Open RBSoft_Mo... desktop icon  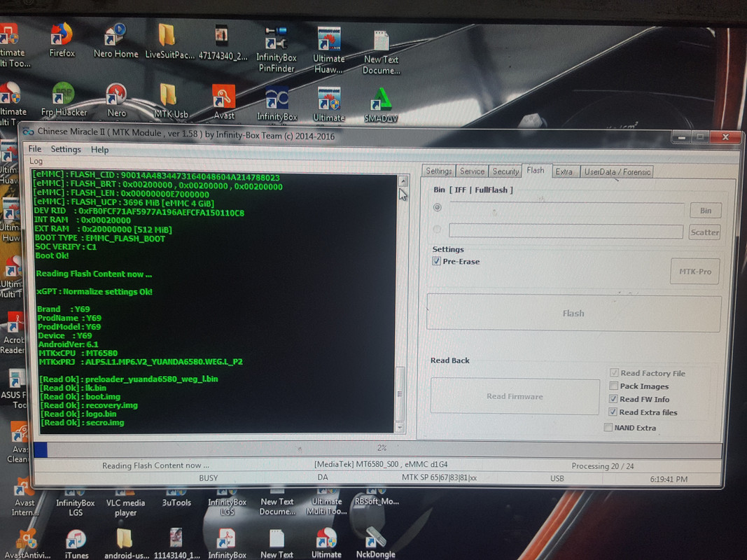point(377,496)
